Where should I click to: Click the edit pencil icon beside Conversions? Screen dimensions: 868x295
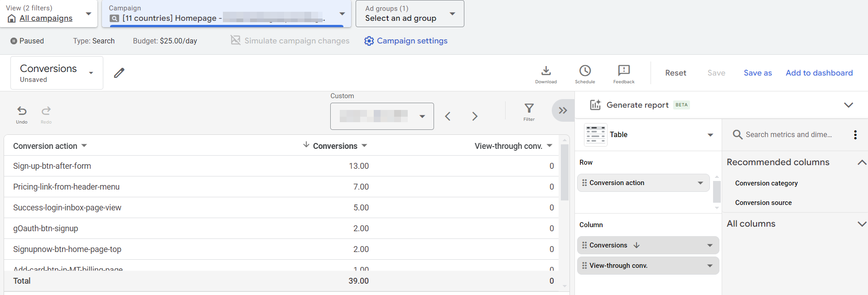tap(119, 73)
